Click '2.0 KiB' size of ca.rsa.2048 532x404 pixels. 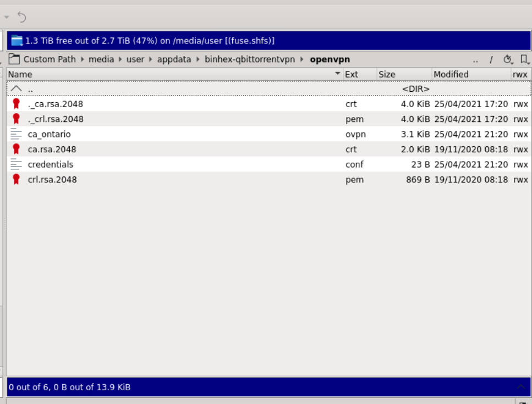pyautogui.click(x=415, y=149)
